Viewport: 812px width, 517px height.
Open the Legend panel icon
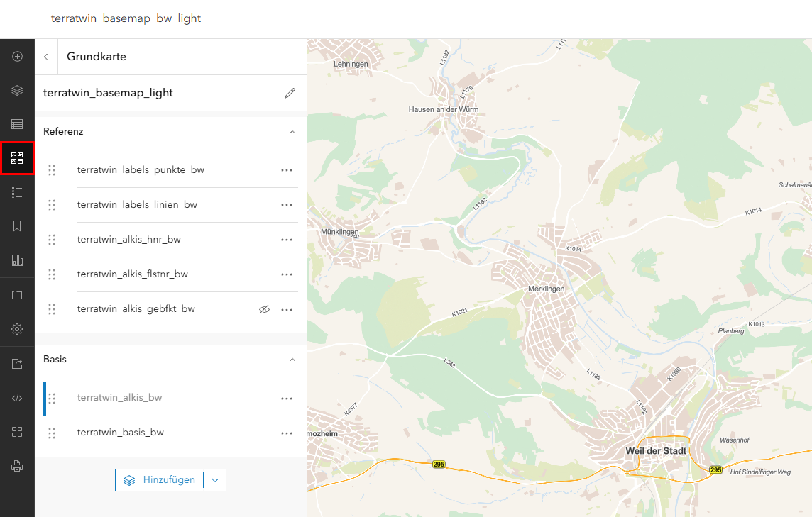click(x=18, y=191)
